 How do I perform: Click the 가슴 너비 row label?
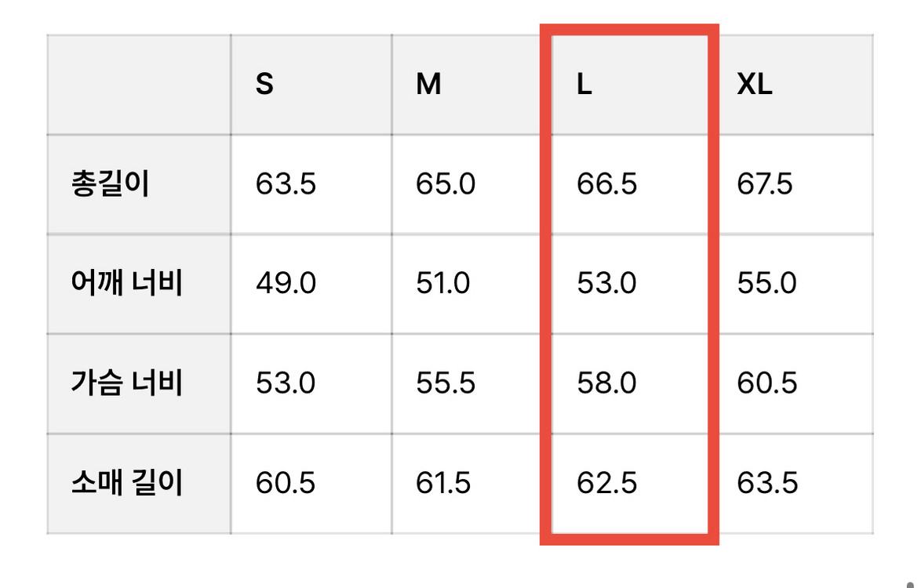126,383
